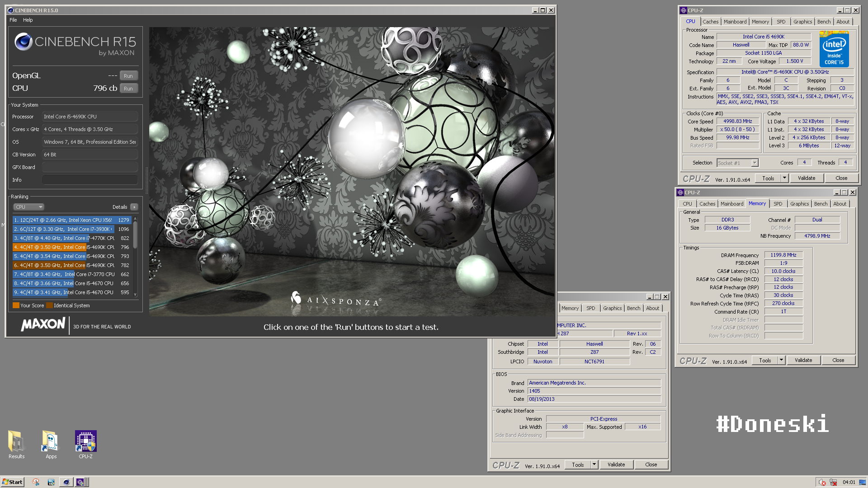Open SPD tab in CPU-Z Mainboard window

pos(591,308)
